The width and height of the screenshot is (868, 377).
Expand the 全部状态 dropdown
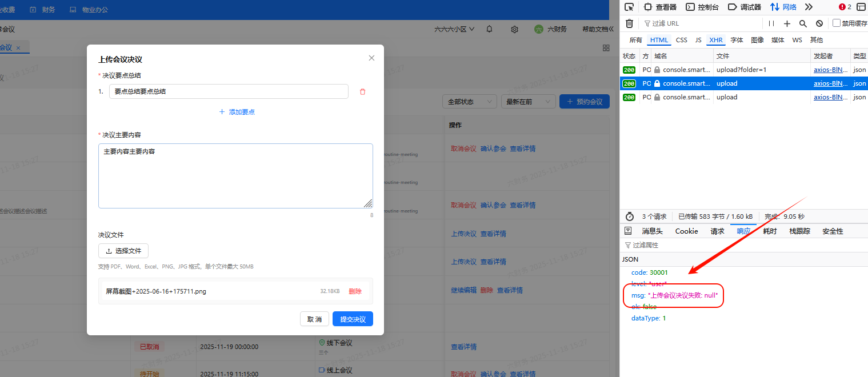(469, 102)
